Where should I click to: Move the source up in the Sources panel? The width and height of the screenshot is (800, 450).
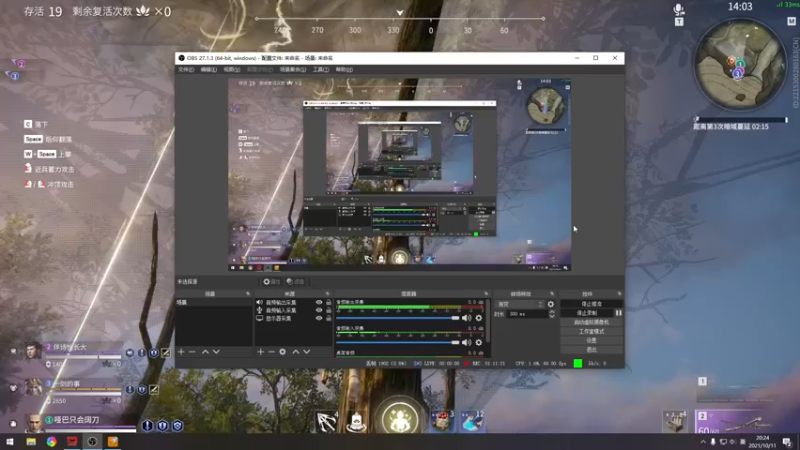[x=295, y=352]
